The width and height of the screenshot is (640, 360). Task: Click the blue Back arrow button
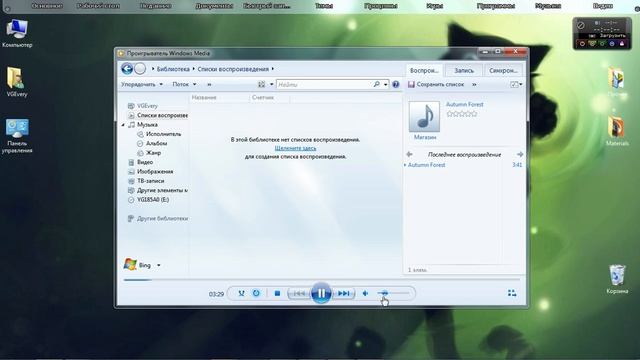click(x=127, y=69)
